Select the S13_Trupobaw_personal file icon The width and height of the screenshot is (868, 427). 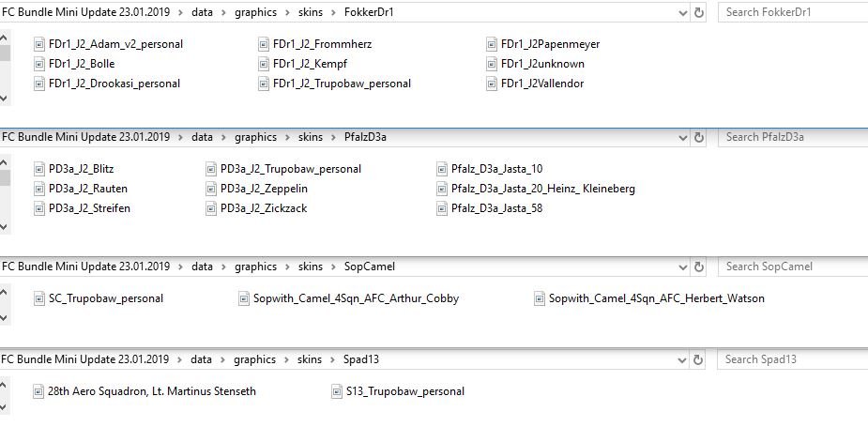[338, 391]
